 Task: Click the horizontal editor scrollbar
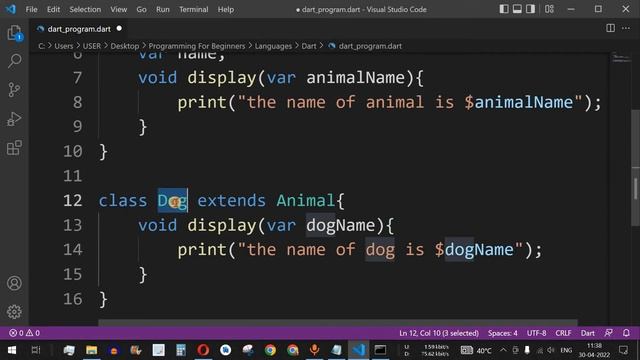tap(338, 322)
